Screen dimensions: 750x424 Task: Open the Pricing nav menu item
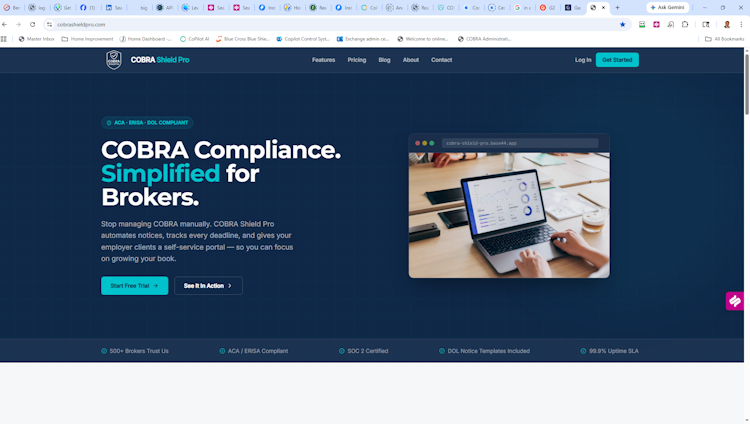click(357, 60)
